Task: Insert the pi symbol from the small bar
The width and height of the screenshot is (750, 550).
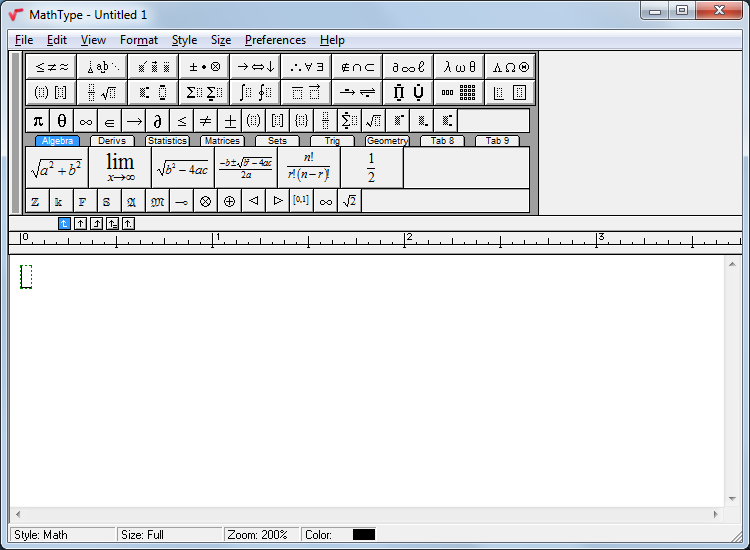Action: tap(37, 121)
